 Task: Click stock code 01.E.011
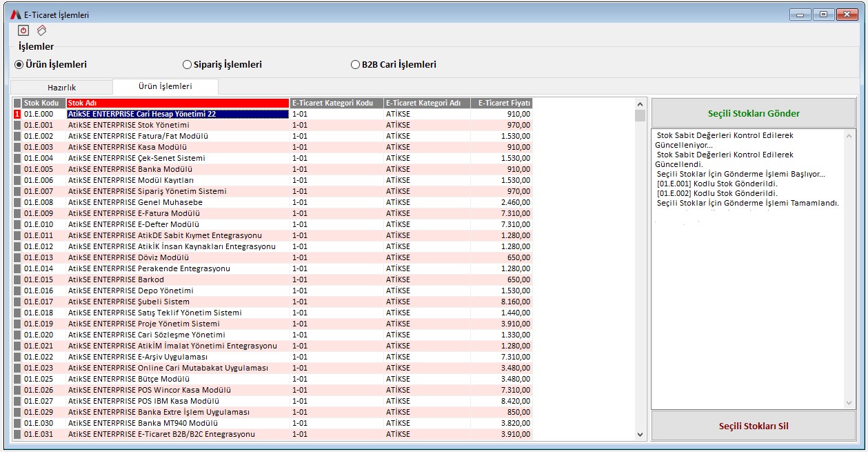click(x=39, y=235)
